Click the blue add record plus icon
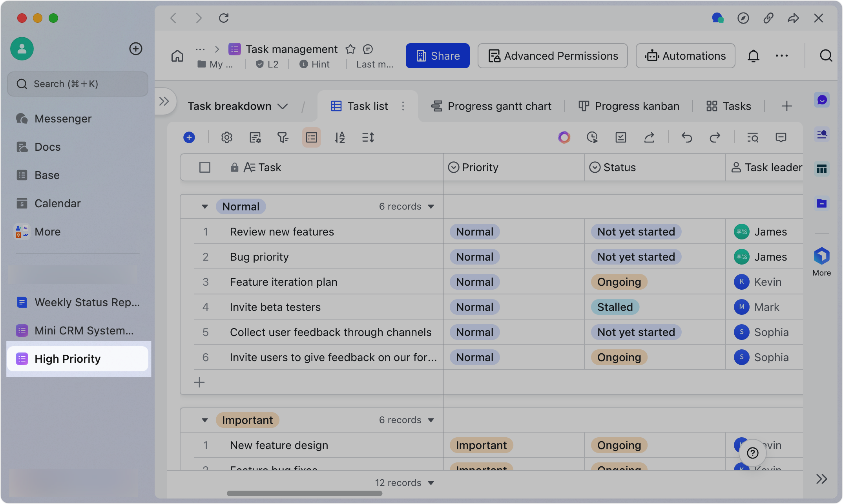 pyautogui.click(x=189, y=137)
